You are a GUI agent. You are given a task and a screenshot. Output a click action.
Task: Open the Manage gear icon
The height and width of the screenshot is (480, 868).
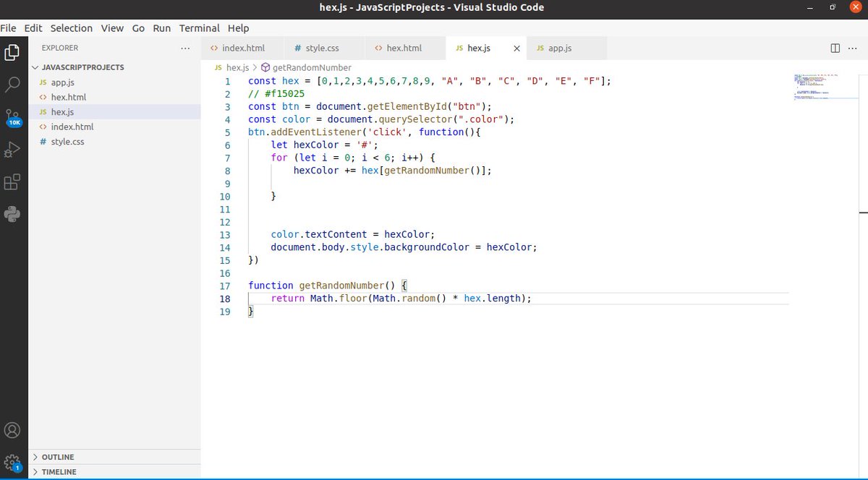[12, 463]
